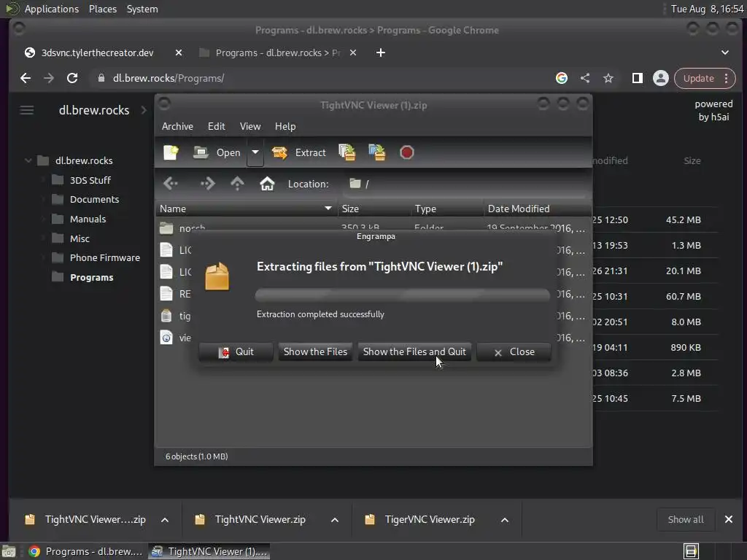
Task: Click the extraction progress bar
Action: click(403, 295)
